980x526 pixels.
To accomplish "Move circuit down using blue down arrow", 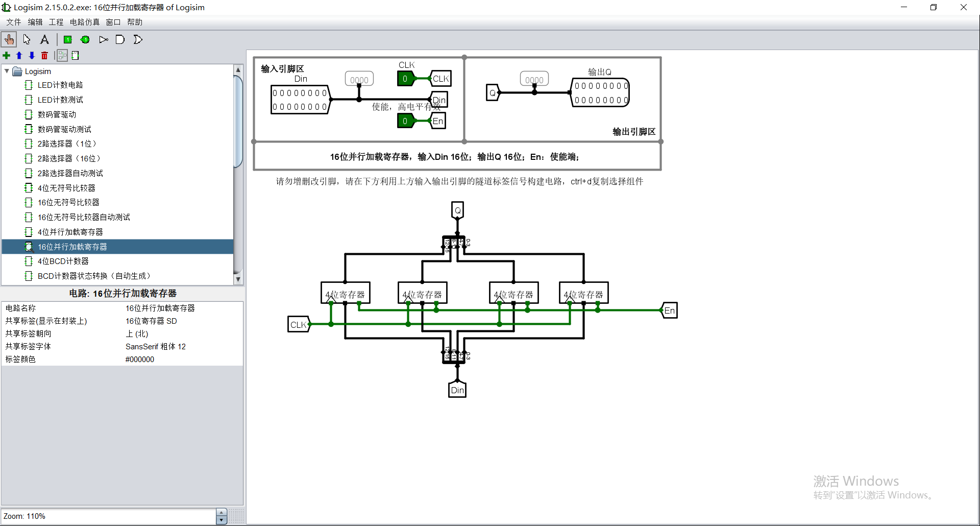I will pyautogui.click(x=31, y=56).
